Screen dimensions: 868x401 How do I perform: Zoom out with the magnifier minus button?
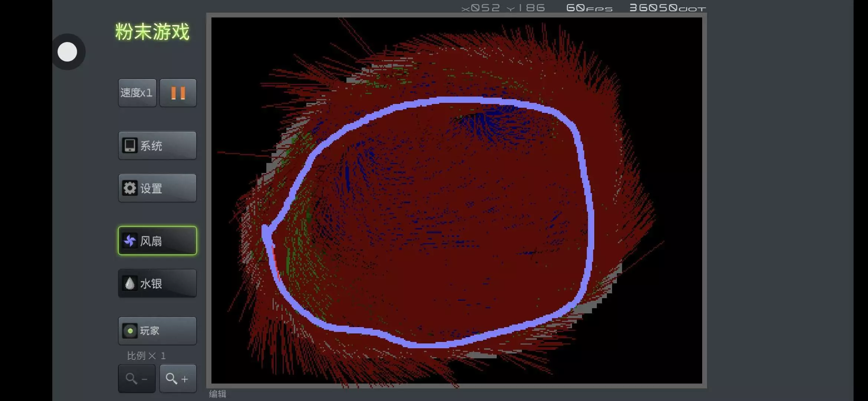[x=137, y=379]
